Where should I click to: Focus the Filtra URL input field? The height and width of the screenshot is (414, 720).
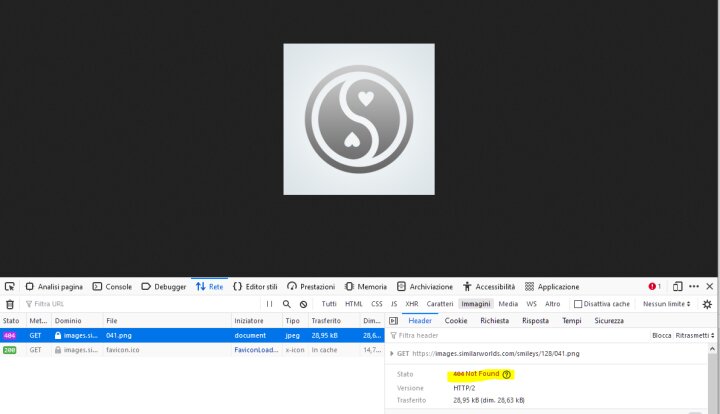tap(140, 304)
